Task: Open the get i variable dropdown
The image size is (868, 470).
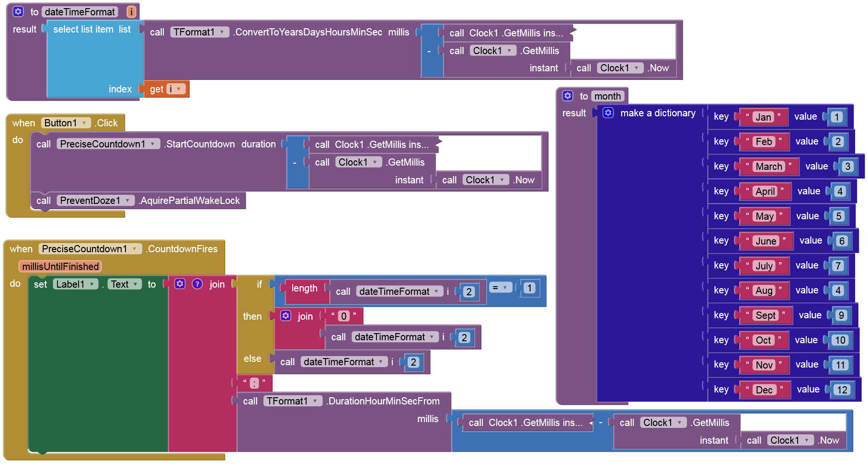Action: 179,89
